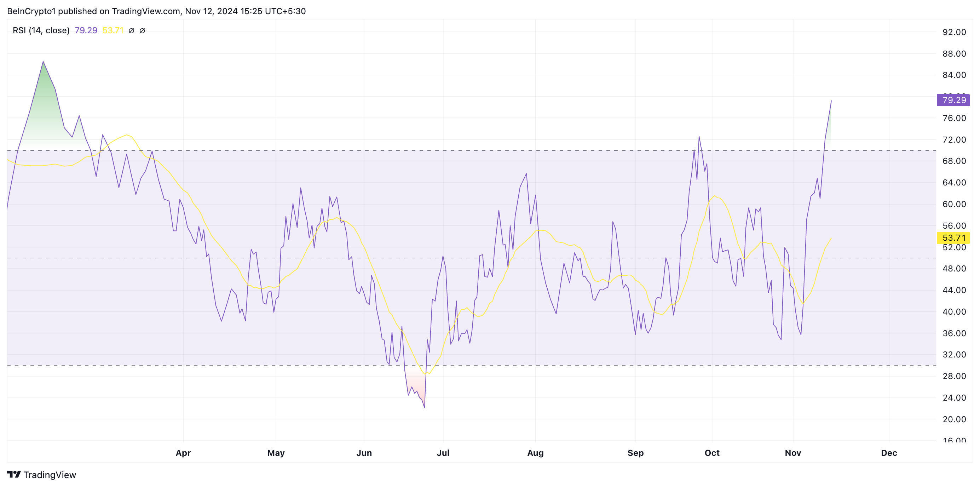Click the TradingView logo icon
This screenshot has width=980, height=487.
14,474
